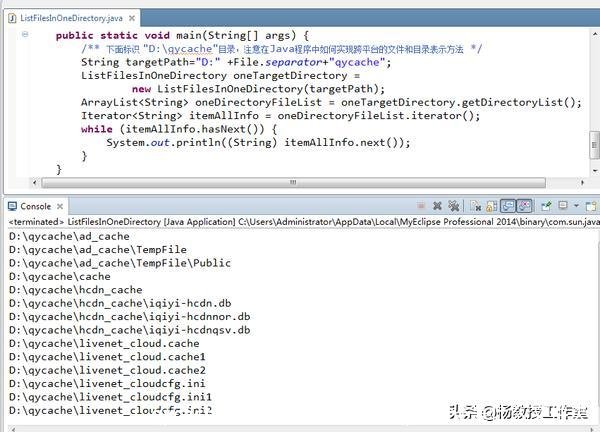Click the Java file icon on editor tab
Screen dimensions: 600x432
tap(12, 18)
